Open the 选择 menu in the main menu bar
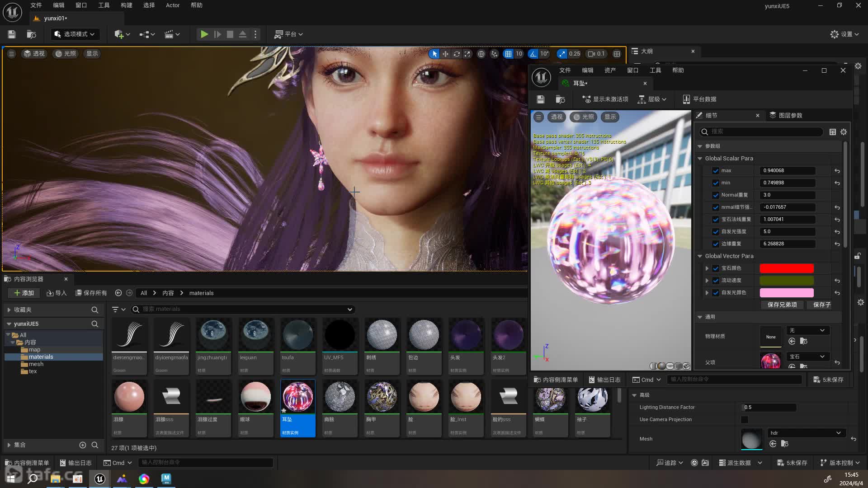Screen dimensions: 868x488 (149, 5)
